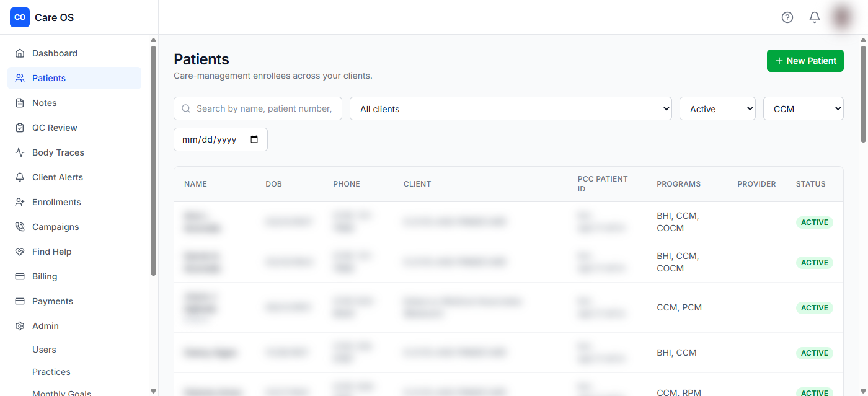Screen dimensions: 868x396
Task: Click the Care OS logo icon
Action: tap(20, 17)
